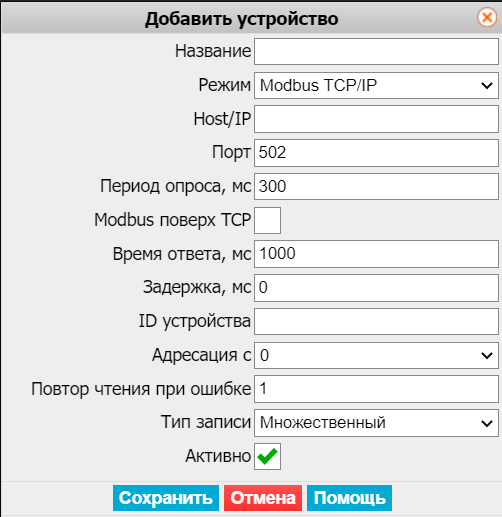This screenshot has height=517, width=502.
Task: Select the Порт field containing 502
Action: (376, 153)
